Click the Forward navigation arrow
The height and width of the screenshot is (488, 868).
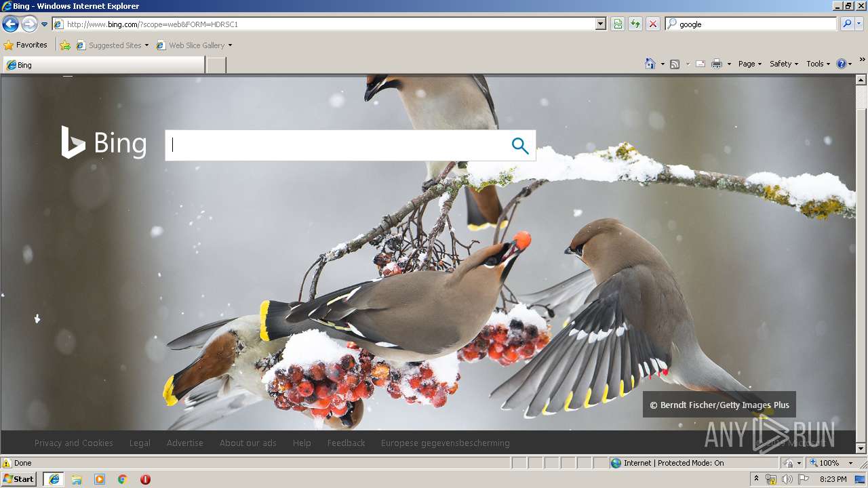(x=29, y=24)
